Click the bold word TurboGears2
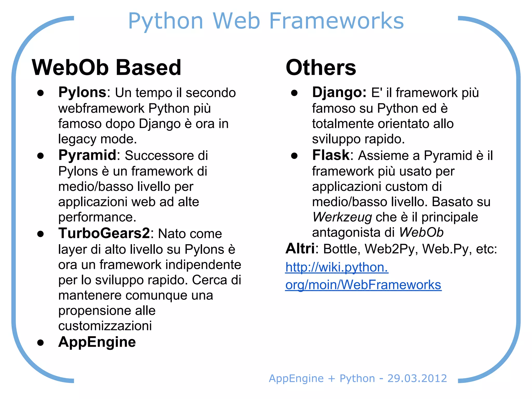The image size is (532, 399). coord(104,233)
